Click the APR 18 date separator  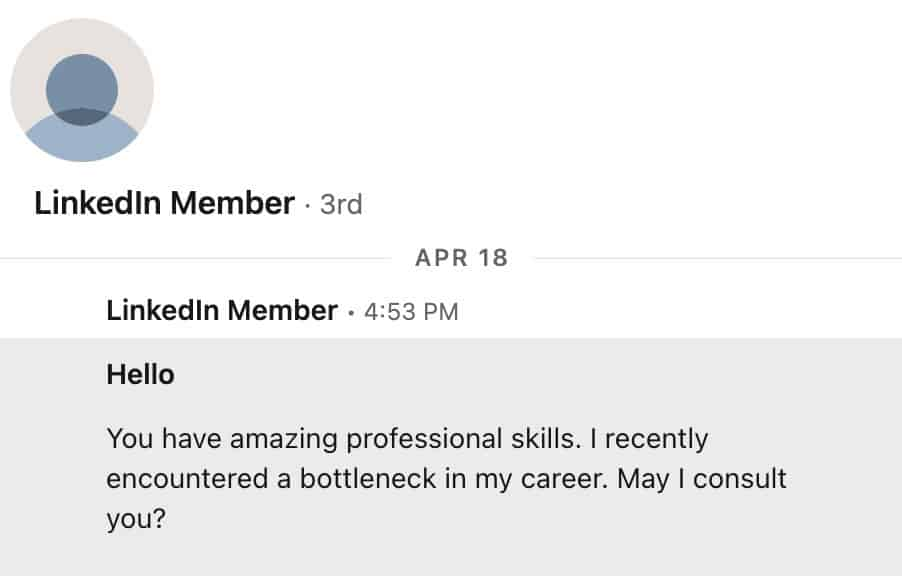click(x=461, y=258)
